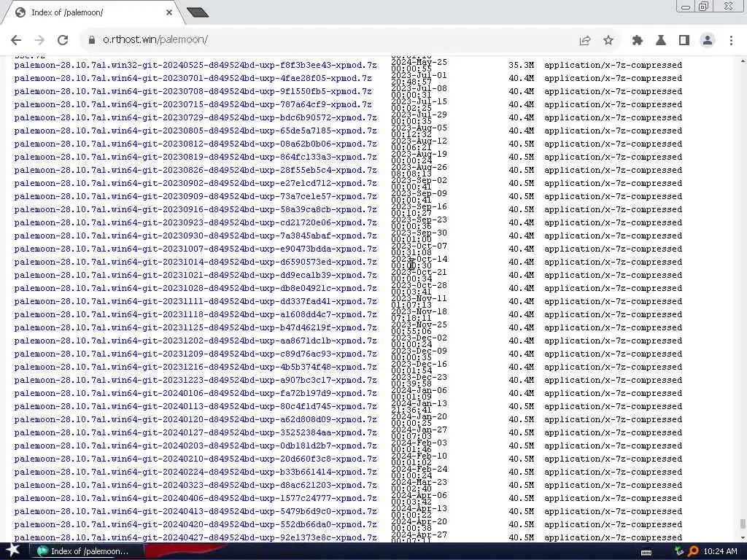Download win64-git-20240120 package
The image size is (747, 560).
[196, 419]
